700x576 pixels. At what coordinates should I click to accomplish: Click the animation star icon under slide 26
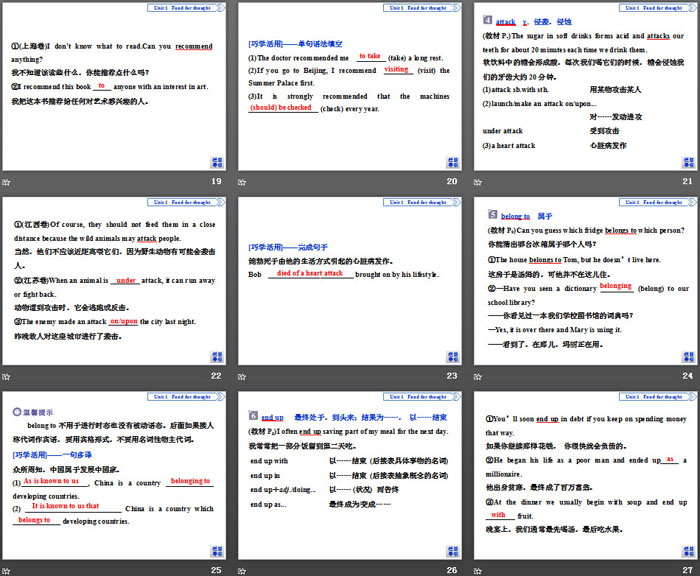pos(242,571)
